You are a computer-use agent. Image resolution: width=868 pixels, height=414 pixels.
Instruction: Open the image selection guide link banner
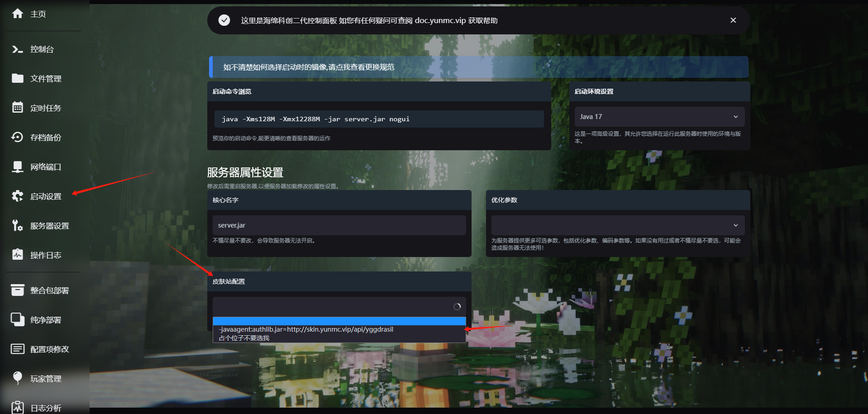pyautogui.click(x=478, y=67)
